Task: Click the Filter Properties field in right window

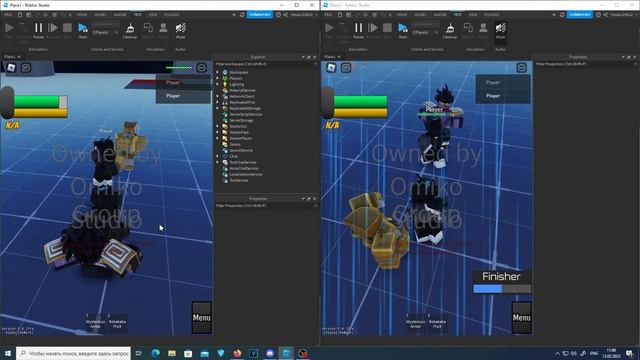Action: click(586, 64)
